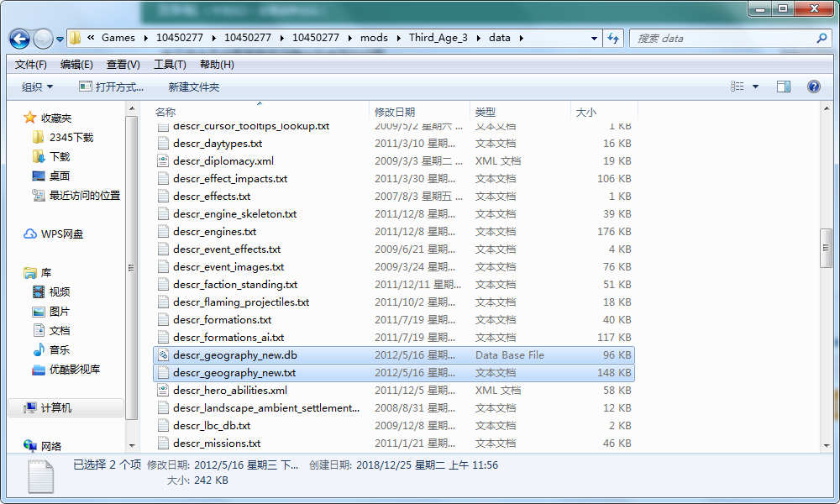840x504 pixels.
Task: Open the 文件(F) menu
Action: click(x=30, y=65)
